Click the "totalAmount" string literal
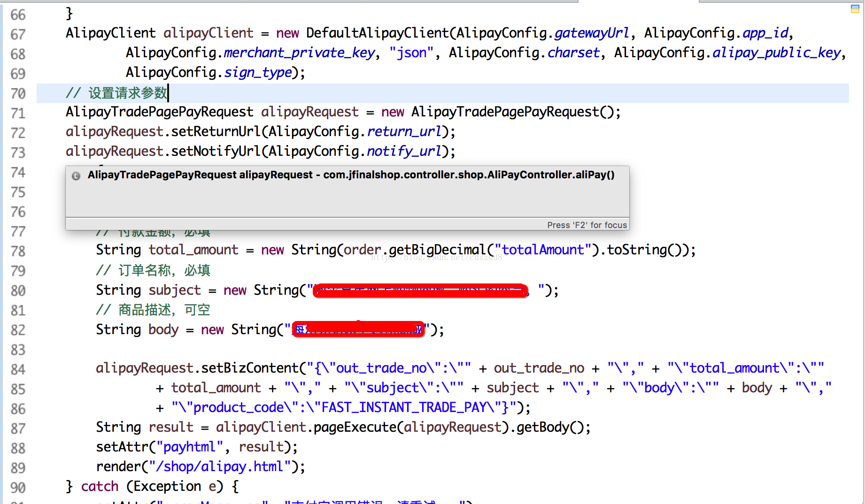This screenshot has width=865, height=504. click(x=543, y=250)
